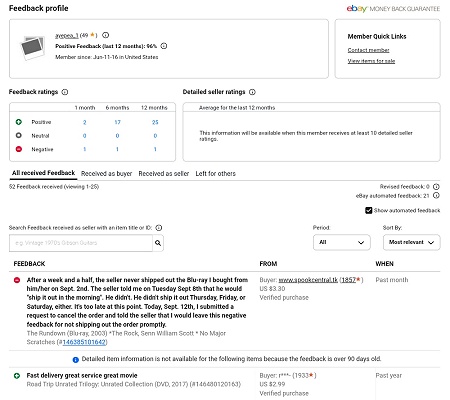Click the 'Past year' timestamp text

tap(389, 376)
